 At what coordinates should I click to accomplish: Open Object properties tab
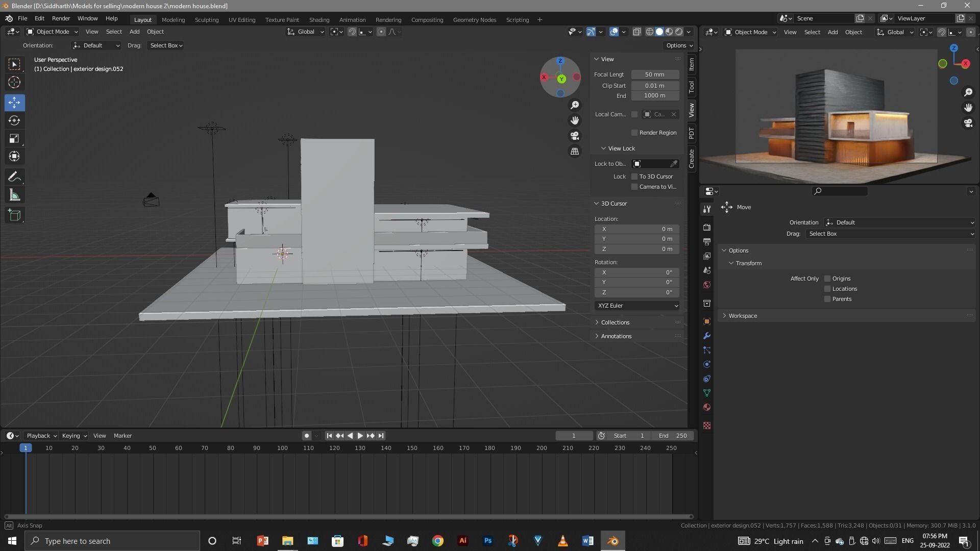click(707, 321)
